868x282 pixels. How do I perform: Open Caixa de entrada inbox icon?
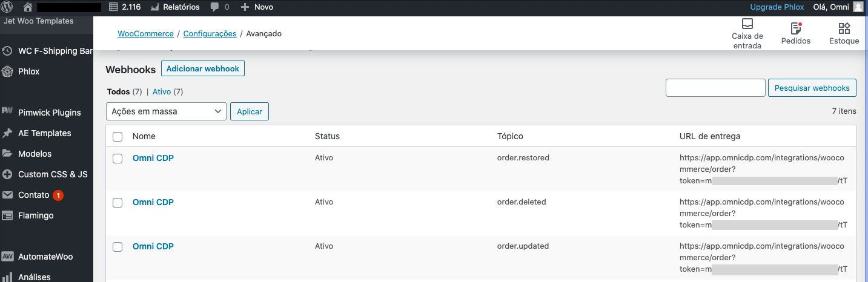[747, 24]
